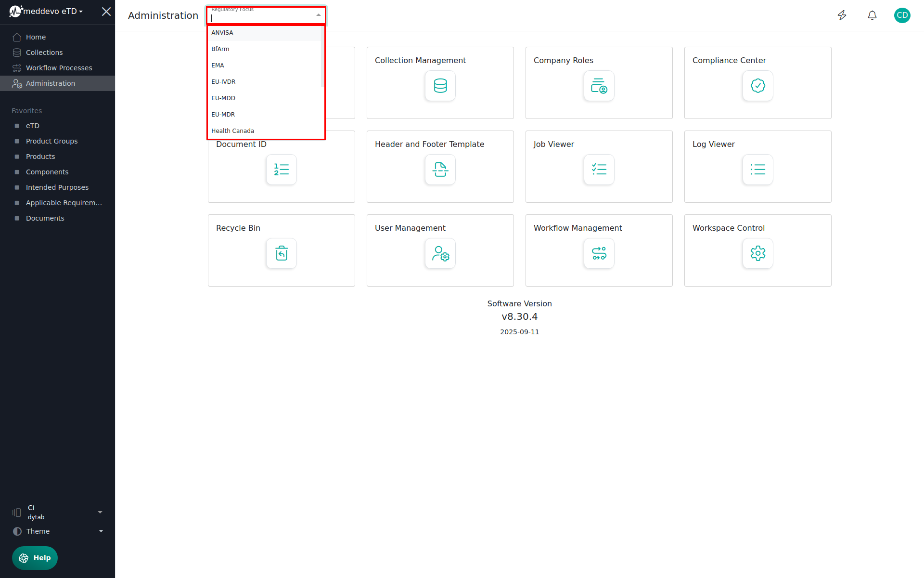Open Header and Footer Template icon
The image size is (924, 578).
coord(440,170)
